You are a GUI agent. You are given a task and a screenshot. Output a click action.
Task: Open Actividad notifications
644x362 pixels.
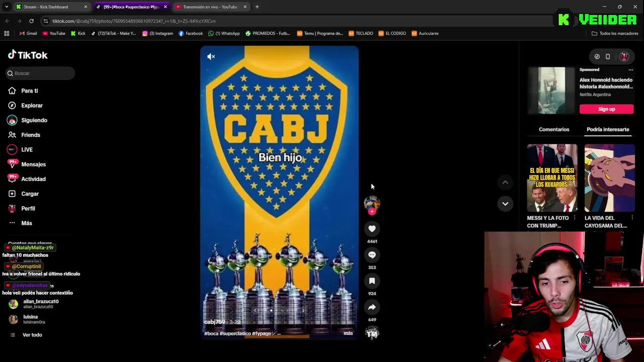[33, 179]
